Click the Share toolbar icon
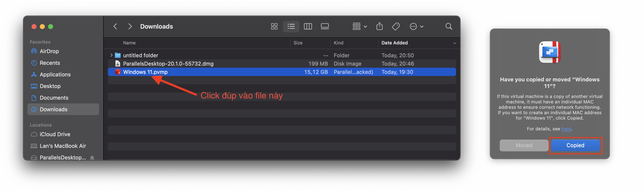644x191 pixels. (x=379, y=26)
